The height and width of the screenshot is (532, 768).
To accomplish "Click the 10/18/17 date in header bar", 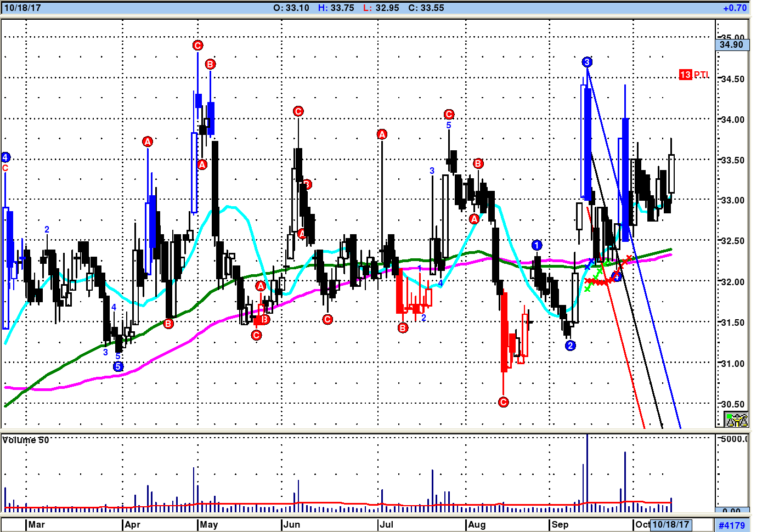I will [x=22, y=8].
